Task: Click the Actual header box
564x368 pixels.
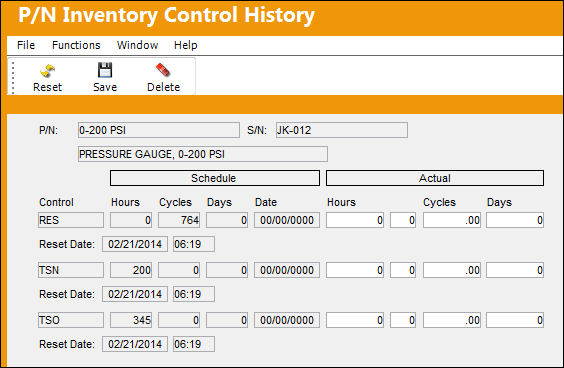Action: [x=435, y=178]
